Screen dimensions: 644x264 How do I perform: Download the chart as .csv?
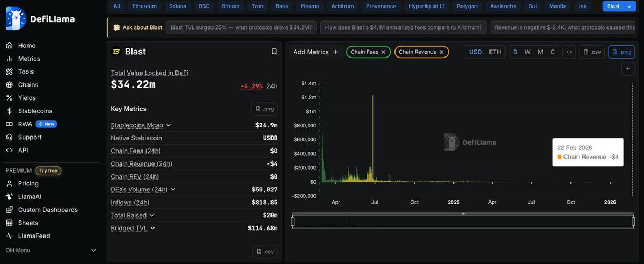[x=592, y=52]
